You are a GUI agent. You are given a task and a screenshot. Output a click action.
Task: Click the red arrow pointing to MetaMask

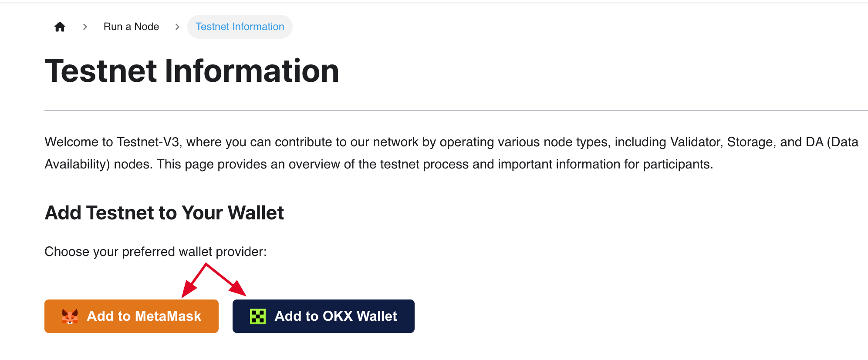tap(193, 281)
